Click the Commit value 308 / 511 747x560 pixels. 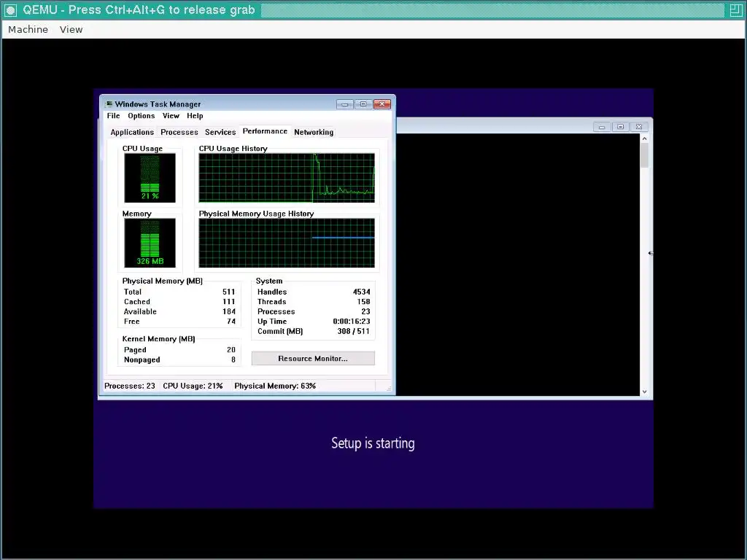pos(354,331)
